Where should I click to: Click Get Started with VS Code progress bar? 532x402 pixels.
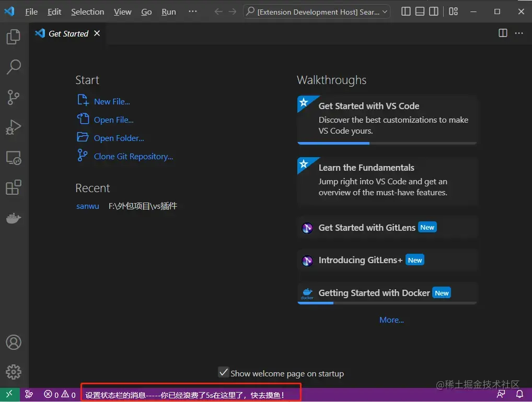point(387,144)
